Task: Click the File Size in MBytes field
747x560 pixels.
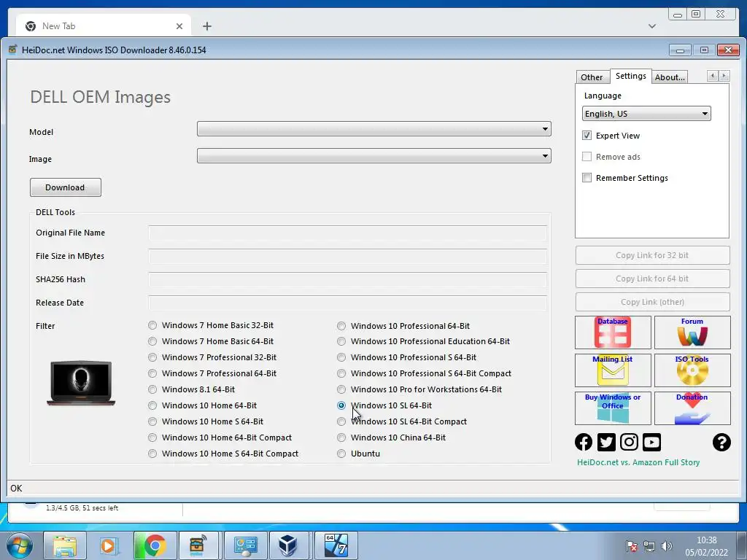Action: tap(347, 256)
